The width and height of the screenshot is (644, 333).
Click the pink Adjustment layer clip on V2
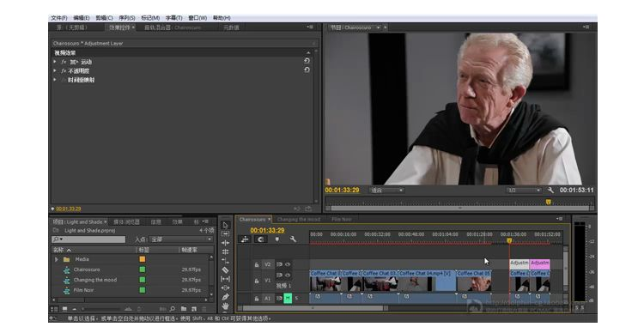coord(540,263)
